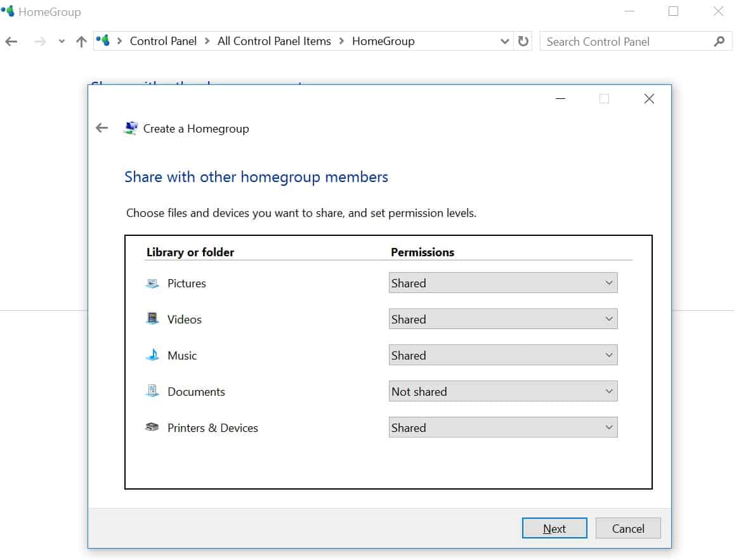Click the Documents library icon
The width and height of the screenshot is (734, 560).
click(152, 391)
